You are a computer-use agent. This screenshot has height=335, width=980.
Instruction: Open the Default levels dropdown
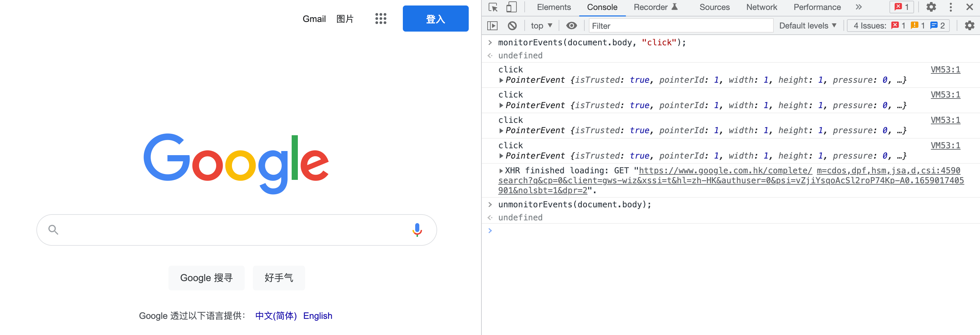(x=807, y=26)
